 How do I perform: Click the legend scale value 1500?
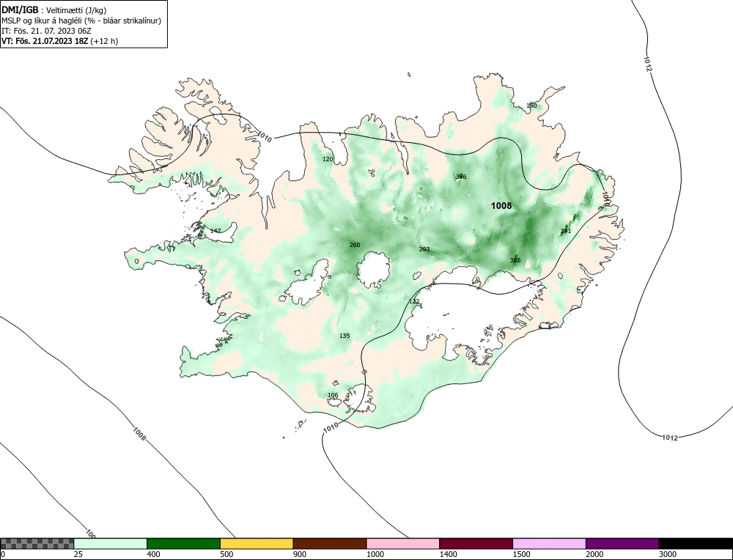(521, 554)
